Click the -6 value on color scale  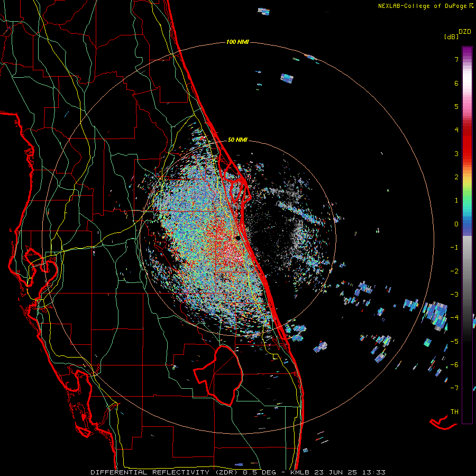click(x=454, y=365)
